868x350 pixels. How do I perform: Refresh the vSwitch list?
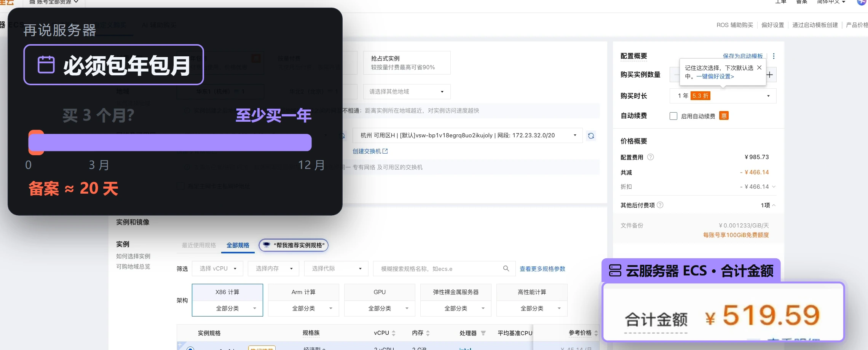(x=591, y=136)
